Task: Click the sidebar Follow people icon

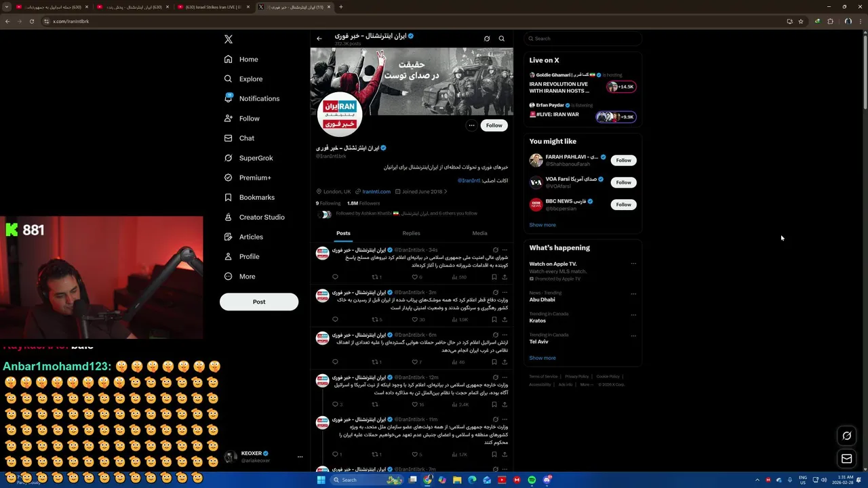Action: pyautogui.click(x=229, y=118)
